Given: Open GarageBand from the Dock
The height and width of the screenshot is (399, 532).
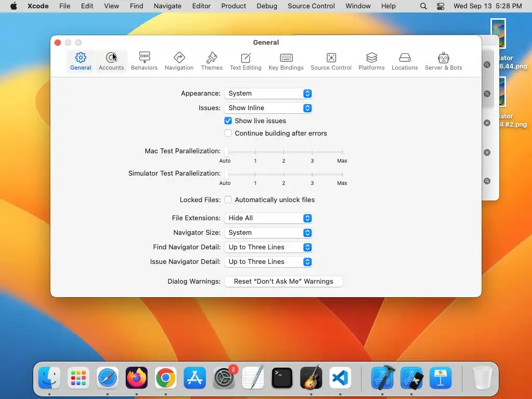Looking at the screenshot, I should [311, 378].
